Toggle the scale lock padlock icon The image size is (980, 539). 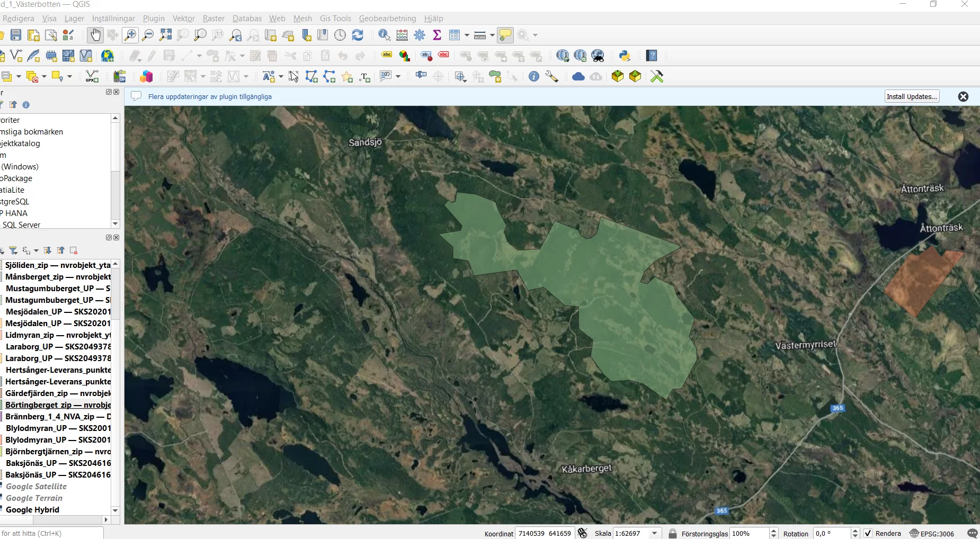673,533
